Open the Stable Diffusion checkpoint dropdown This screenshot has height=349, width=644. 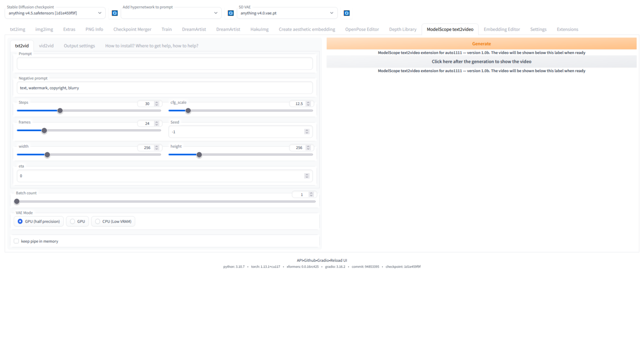(55, 13)
